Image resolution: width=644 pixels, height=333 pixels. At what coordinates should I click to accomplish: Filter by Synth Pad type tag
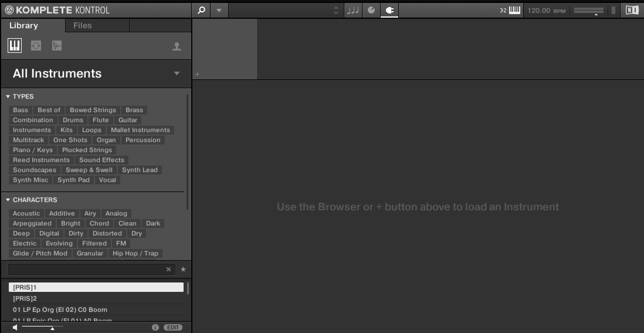point(73,180)
